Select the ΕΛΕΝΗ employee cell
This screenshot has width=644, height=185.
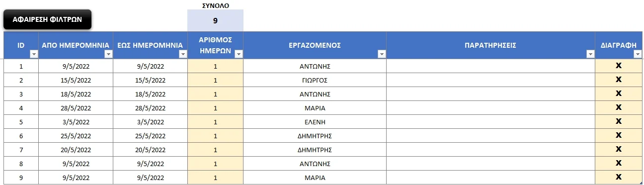pyautogui.click(x=315, y=122)
